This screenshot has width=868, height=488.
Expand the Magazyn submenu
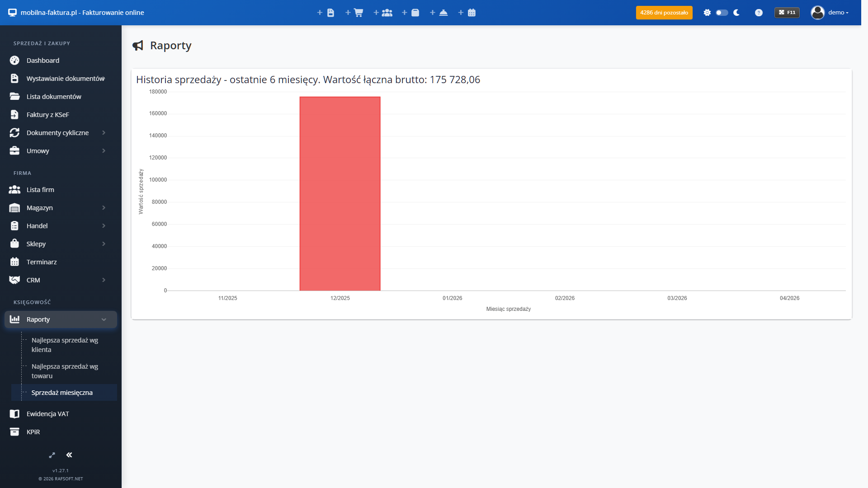tap(61, 208)
